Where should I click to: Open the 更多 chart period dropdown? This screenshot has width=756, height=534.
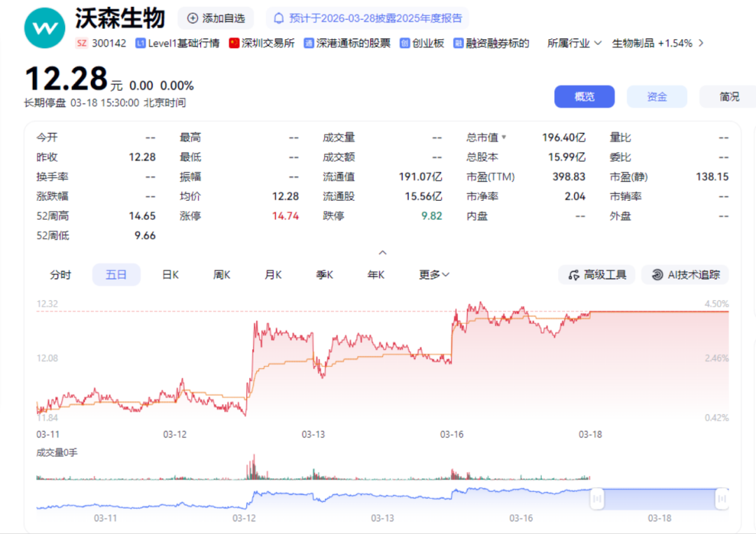click(x=434, y=275)
